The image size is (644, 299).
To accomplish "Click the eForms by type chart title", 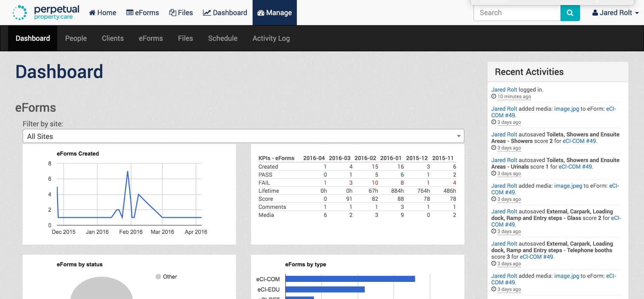I will tap(306, 264).
